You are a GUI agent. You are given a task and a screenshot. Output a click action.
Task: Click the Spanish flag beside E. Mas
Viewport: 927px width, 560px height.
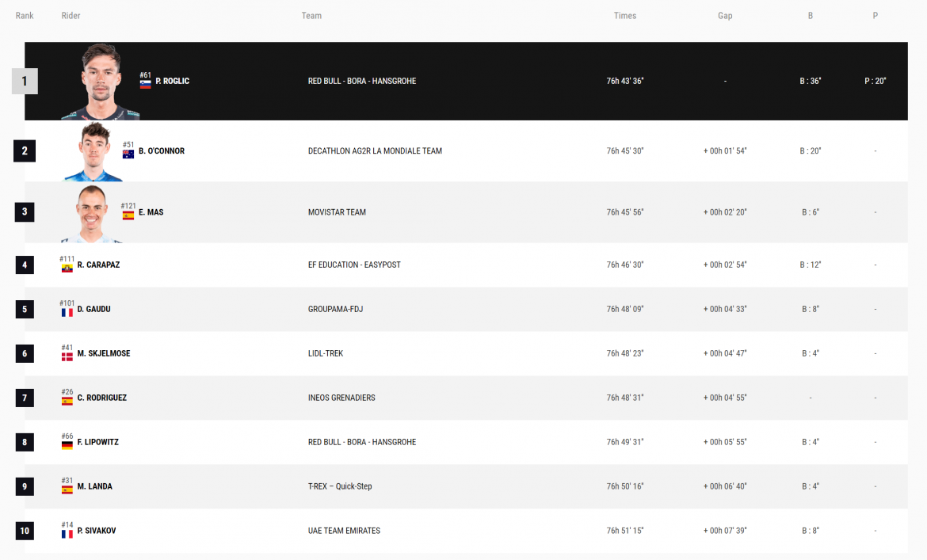pos(128,215)
